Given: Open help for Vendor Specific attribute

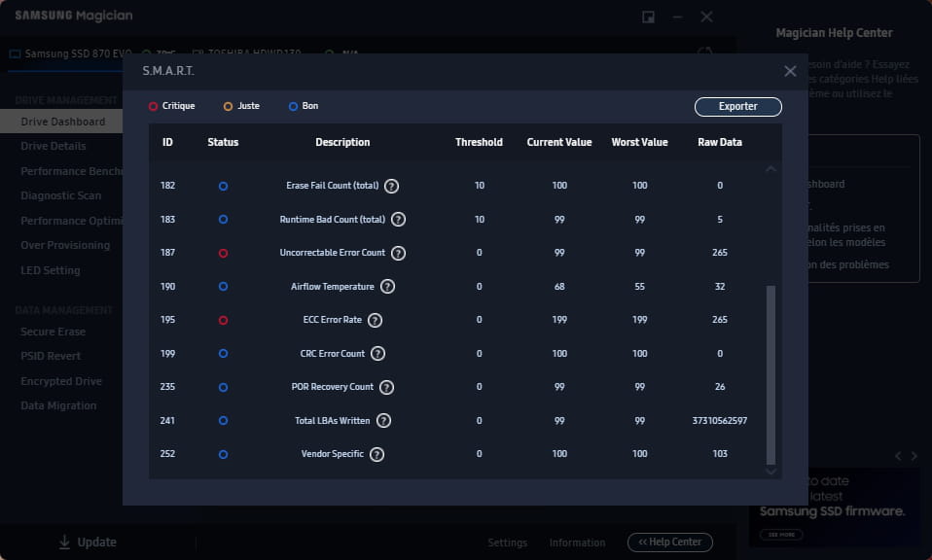Looking at the screenshot, I should pyautogui.click(x=376, y=454).
